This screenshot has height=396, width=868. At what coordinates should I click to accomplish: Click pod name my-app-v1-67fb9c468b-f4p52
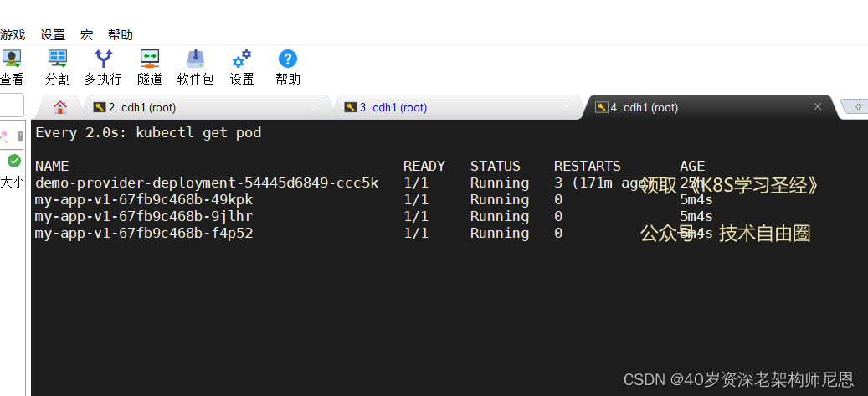coord(144,234)
